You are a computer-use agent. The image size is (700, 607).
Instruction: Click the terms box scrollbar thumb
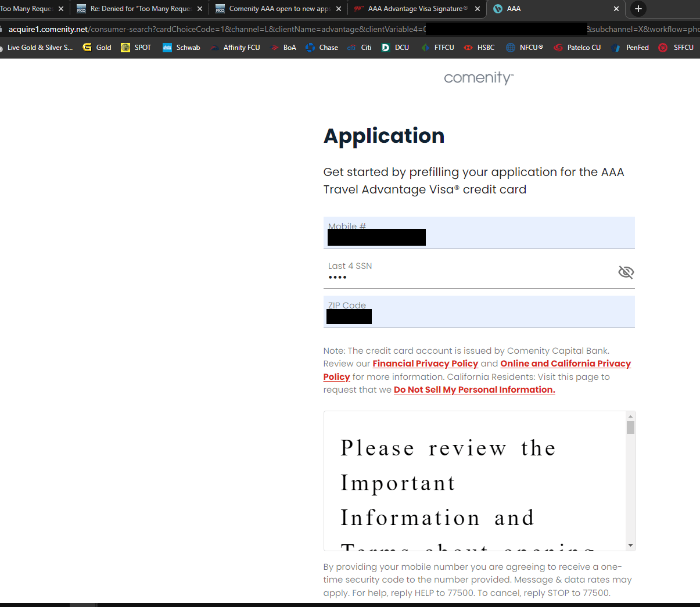click(630, 428)
